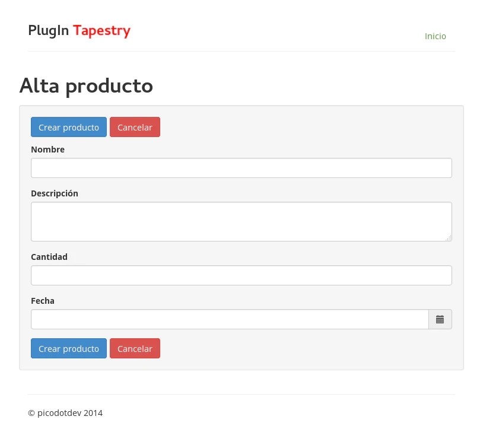The image size is (483, 448).
Task: Click the Cantidad field label
Action: coord(49,257)
